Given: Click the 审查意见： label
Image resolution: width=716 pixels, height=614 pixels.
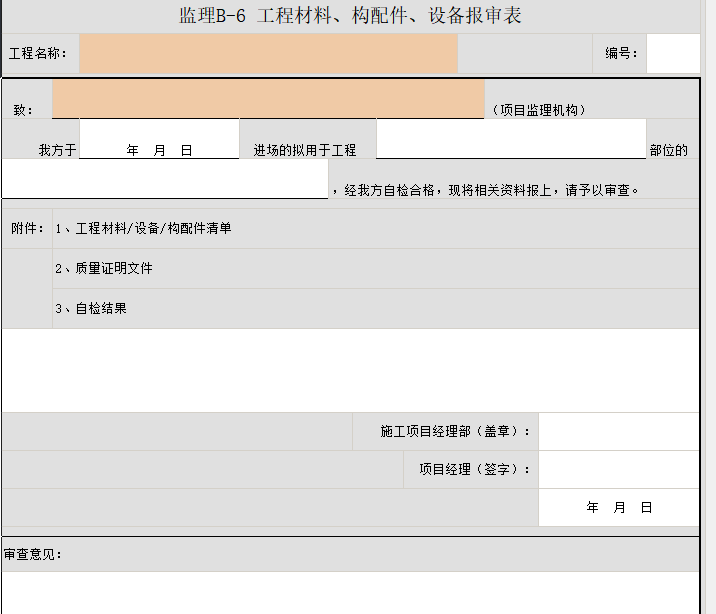Looking at the screenshot, I should point(33,555).
